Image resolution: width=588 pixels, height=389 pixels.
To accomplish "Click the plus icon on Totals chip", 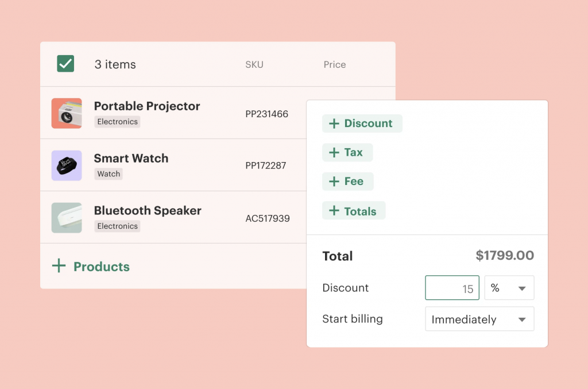I will click(x=334, y=211).
